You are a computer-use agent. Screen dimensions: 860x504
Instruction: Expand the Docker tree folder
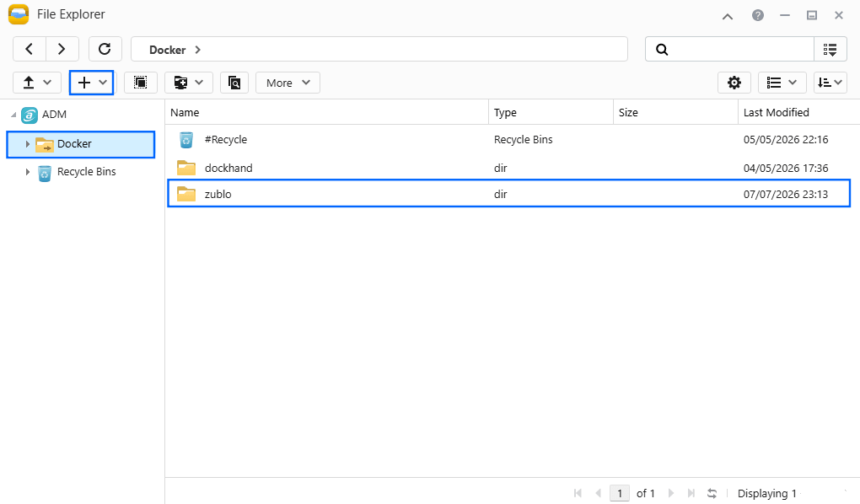28,144
